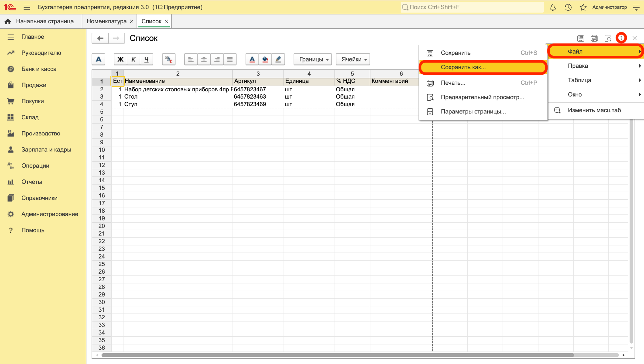Select row header 10
This screenshot has width=644, height=364.
tap(102, 150)
